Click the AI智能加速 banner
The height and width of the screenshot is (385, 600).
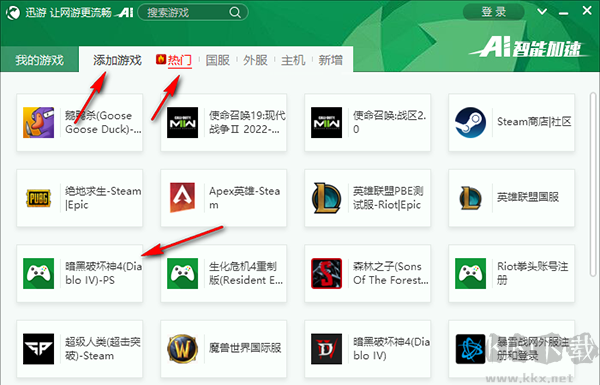point(530,48)
